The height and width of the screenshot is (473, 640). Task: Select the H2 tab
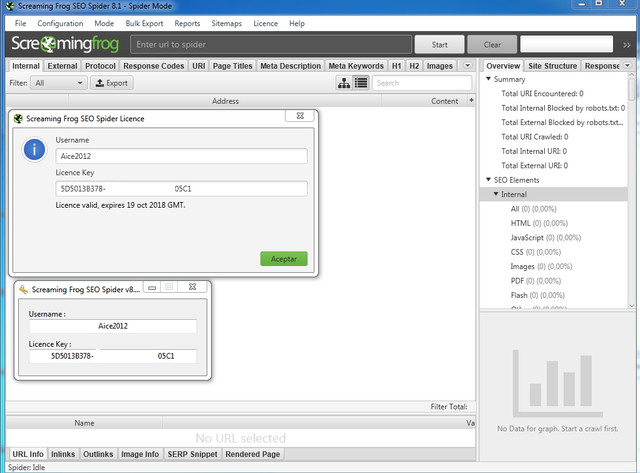[414, 66]
